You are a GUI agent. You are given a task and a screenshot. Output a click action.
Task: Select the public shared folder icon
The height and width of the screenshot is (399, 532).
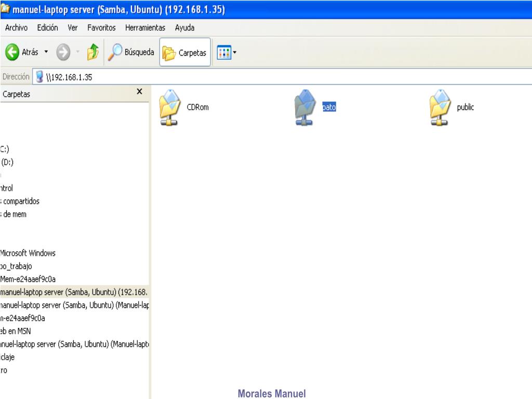pos(440,108)
